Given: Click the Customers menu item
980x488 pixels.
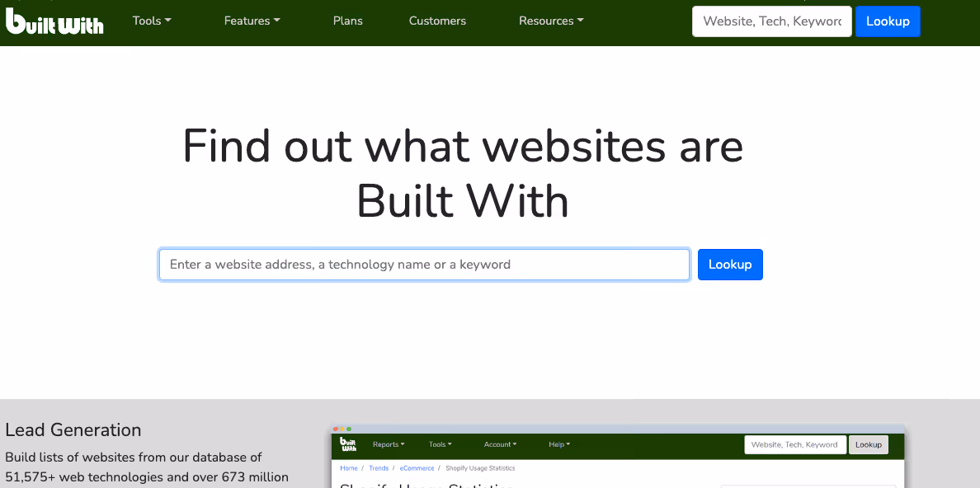Looking at the screenshot, I should pyautogui.click(x=437, y=21).
